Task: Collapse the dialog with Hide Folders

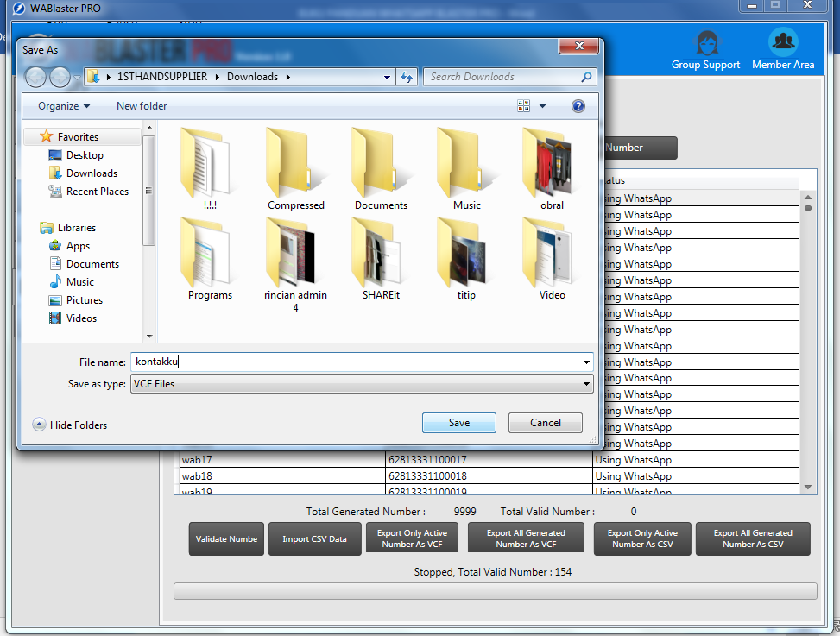Action: pos(70,425)
